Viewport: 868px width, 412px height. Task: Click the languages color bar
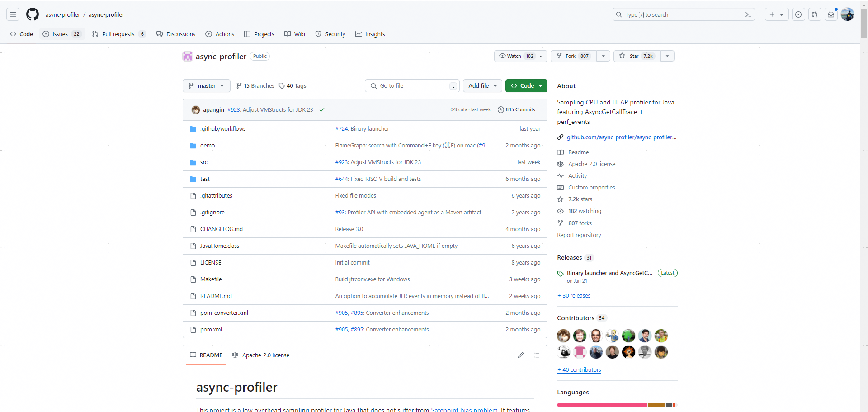(x=617, y=405)
